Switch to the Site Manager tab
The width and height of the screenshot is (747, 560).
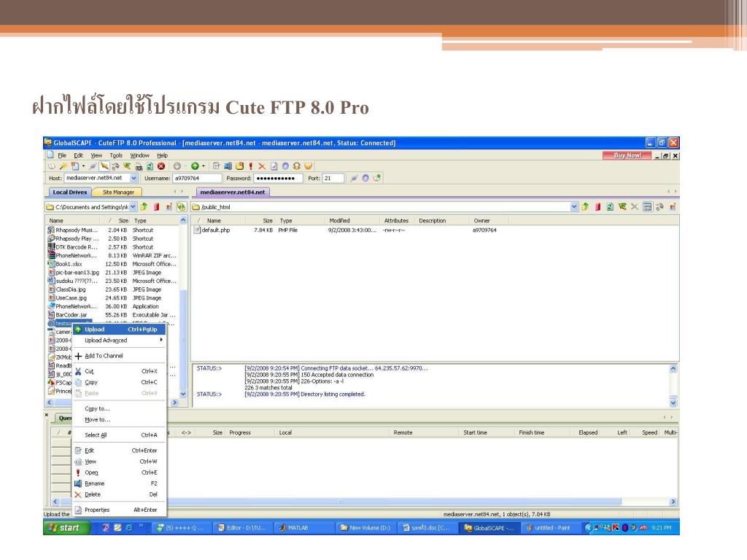click(118, 192)
